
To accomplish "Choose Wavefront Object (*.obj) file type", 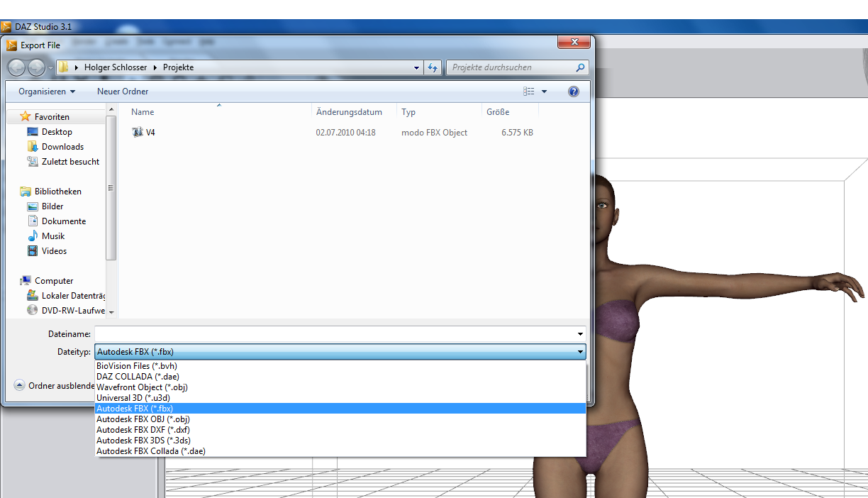I will click(x=340, y=387).
